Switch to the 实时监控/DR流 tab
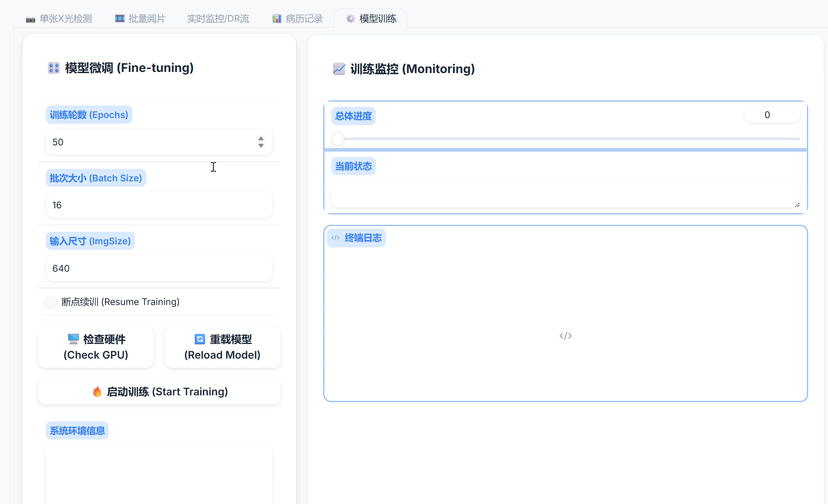The width and height of the screenshot is (828, 504). 218,18
